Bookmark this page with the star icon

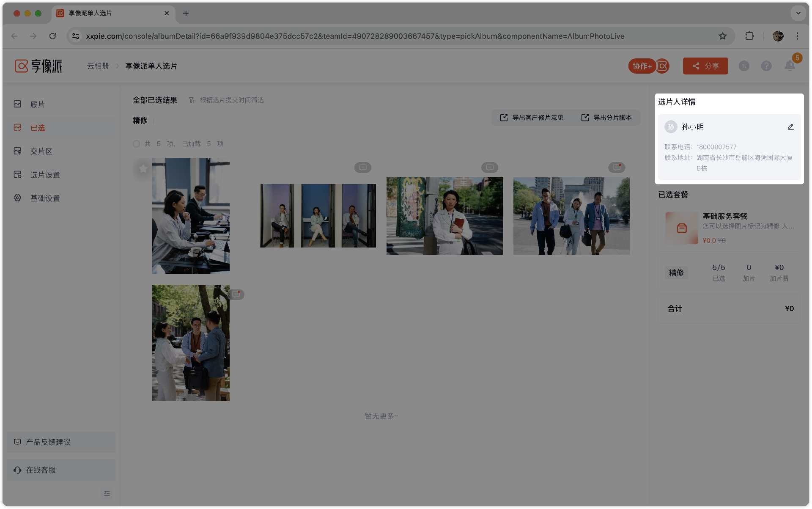tap(722, 36)
